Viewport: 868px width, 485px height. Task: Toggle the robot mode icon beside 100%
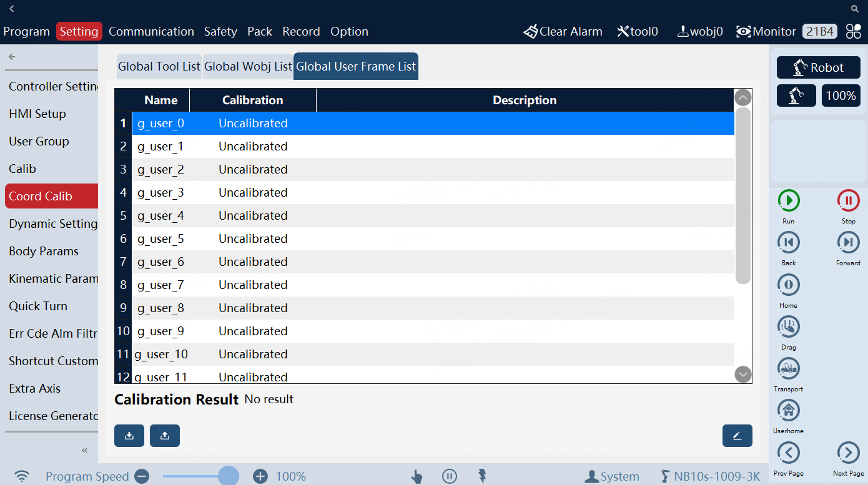[796, 96]
